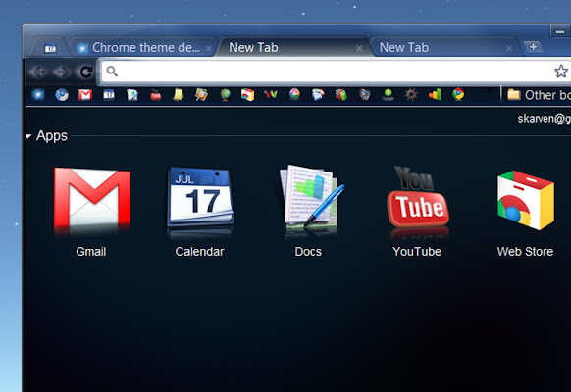Click the green Google ball bookmark
Viewport: 571px width, 392px height.
point(389,95)
